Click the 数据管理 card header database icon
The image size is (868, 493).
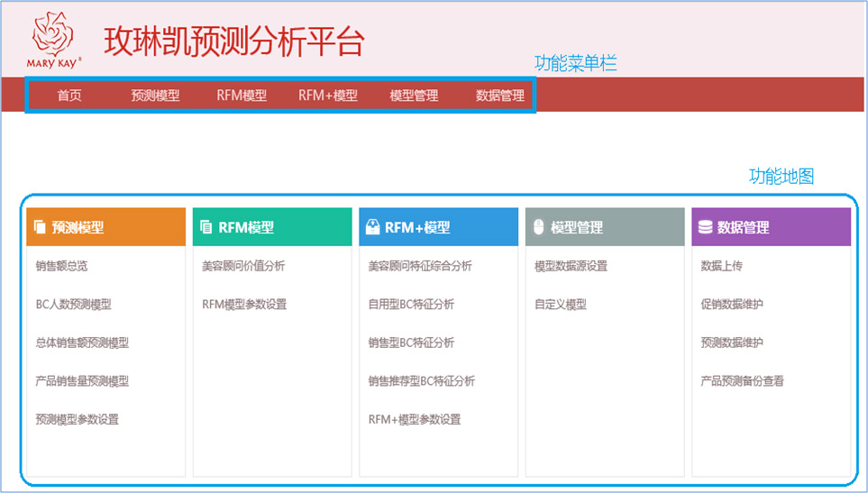point(705,227)
